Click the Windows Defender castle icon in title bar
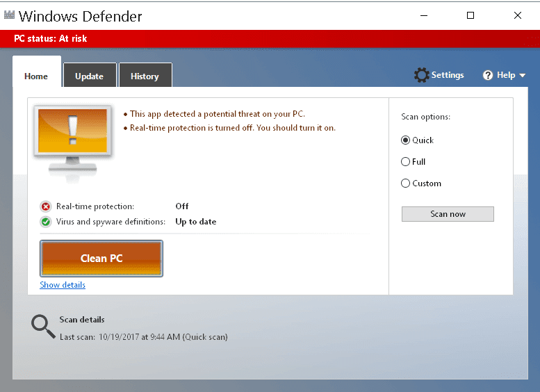The image size is (540, 392). (x=9, y=15)
